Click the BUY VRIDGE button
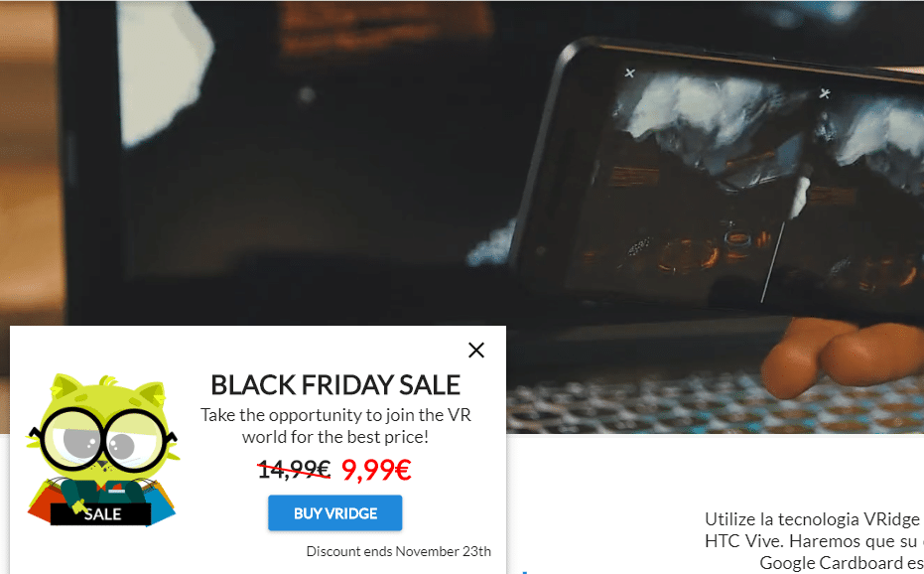The image size is (924, 574). (335, 513)
